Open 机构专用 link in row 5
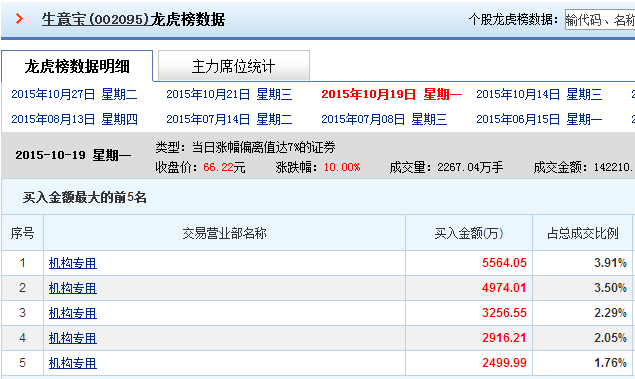The height and width of the screenshot is (379, 635). click(73, 363)
